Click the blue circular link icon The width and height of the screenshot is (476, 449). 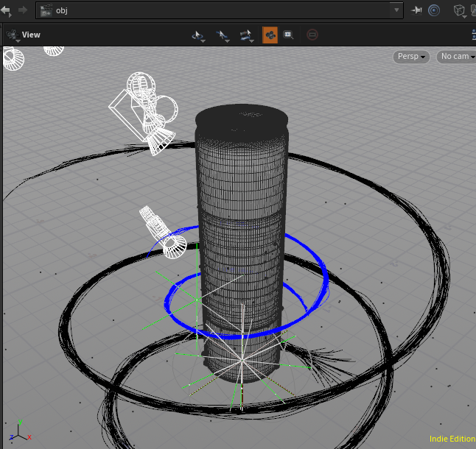pyautogui.click(x=434, y=10)
